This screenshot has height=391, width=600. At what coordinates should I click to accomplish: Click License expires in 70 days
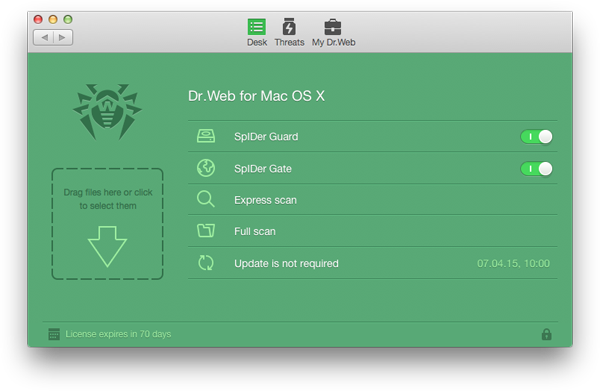point(118,334)
